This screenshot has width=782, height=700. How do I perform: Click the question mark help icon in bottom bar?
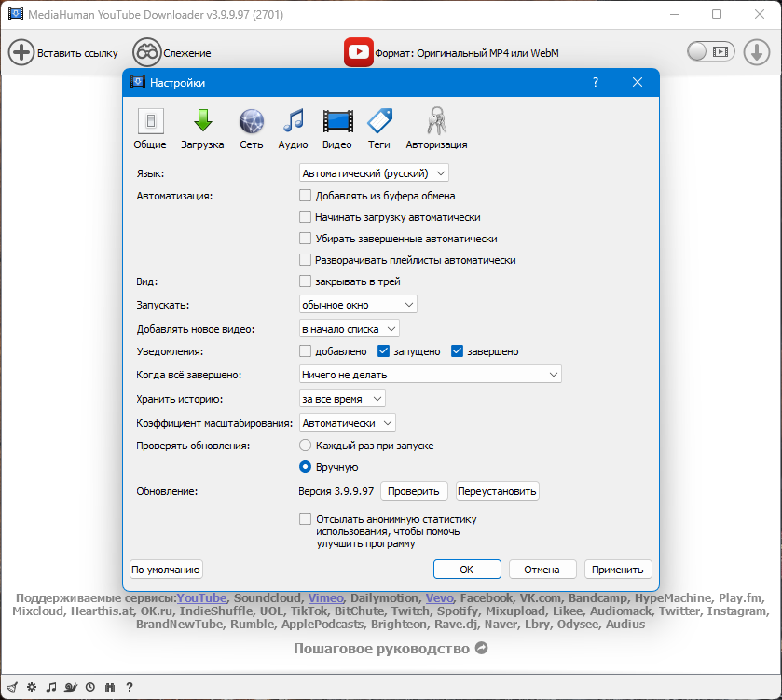[x=130, y=687]
